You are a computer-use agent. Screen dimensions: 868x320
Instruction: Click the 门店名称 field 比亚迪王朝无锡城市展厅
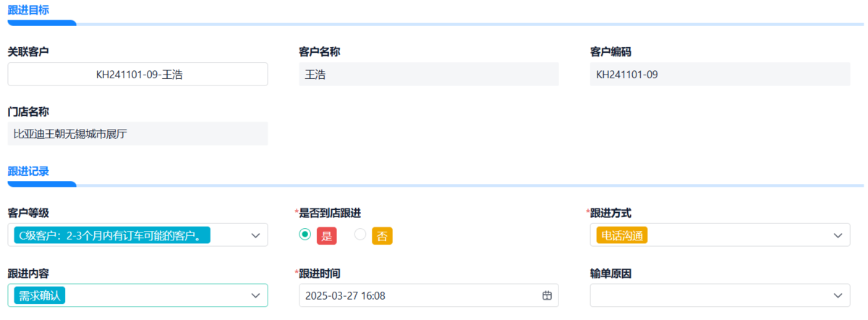point(137,133)
